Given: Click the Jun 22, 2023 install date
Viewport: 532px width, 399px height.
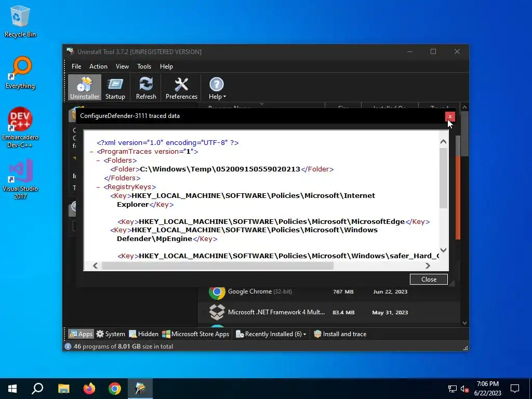Looking at the screenshot, I should click(390, 292).
